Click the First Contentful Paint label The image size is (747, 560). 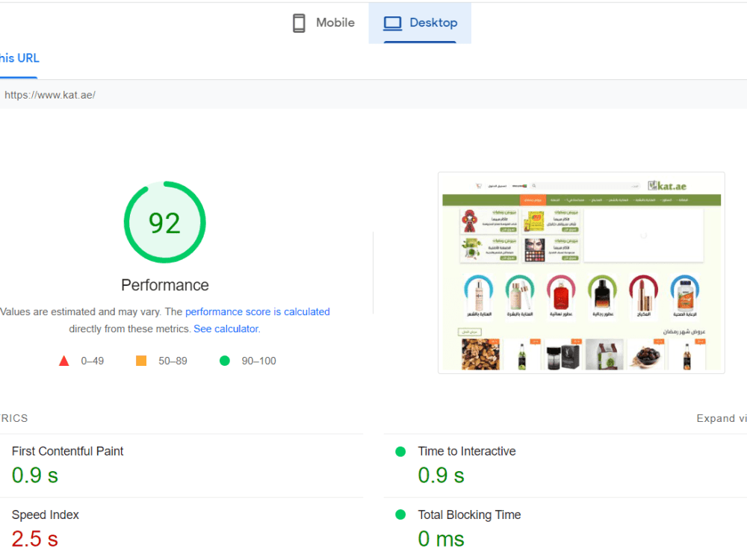tap(68, 451)
